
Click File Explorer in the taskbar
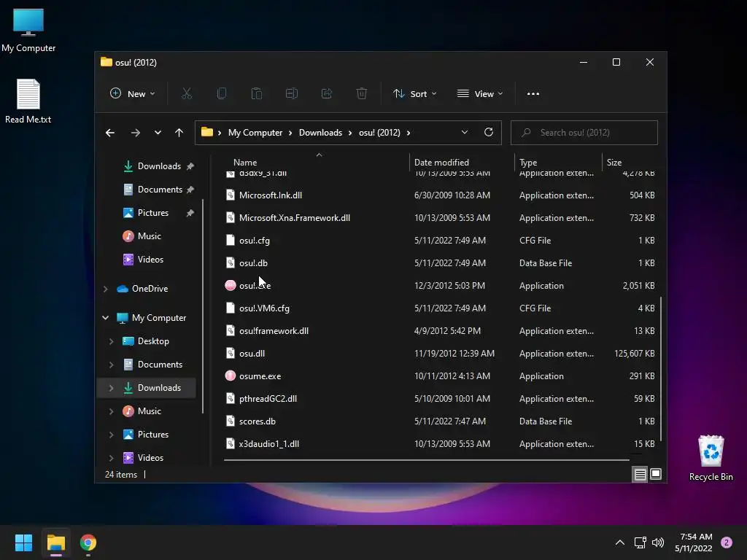coord(56,542)
